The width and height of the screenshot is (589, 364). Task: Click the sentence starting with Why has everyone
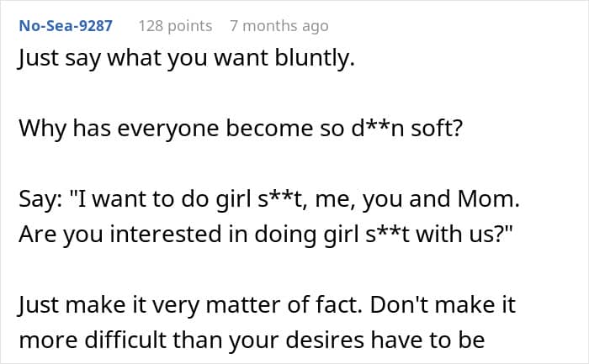241,129
